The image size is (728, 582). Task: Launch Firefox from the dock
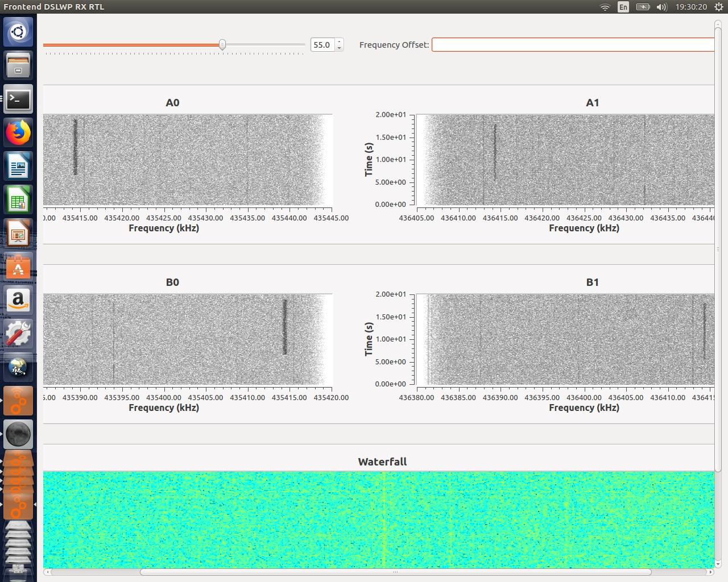click(x=18, y=134)
